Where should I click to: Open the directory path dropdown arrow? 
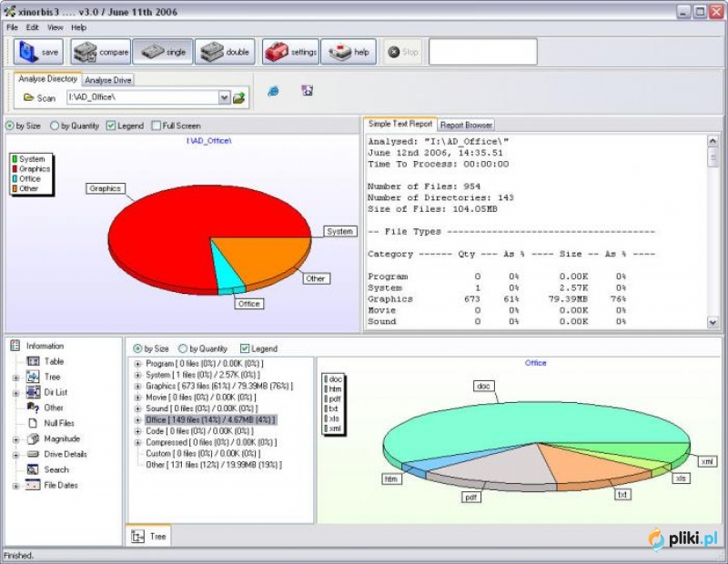click(224, 97)
